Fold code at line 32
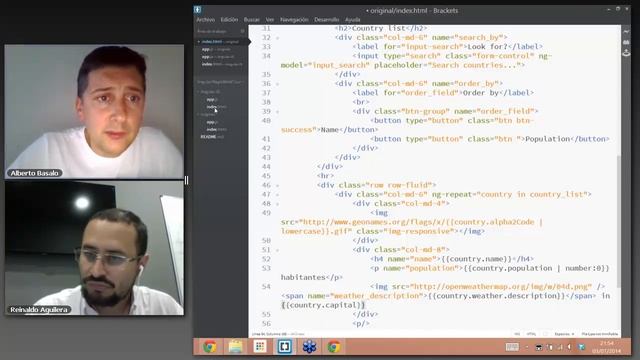Viewport: 640px width, 360px height. [x=278, y=38]
